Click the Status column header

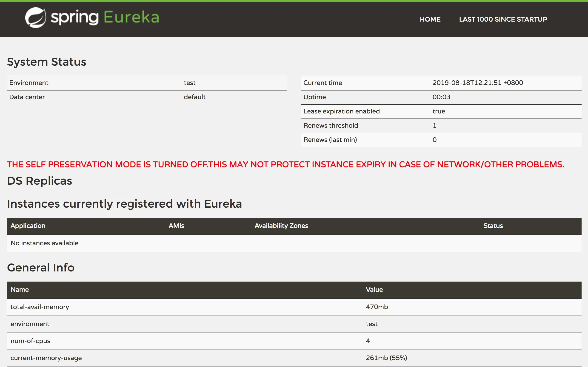[493, 226]
